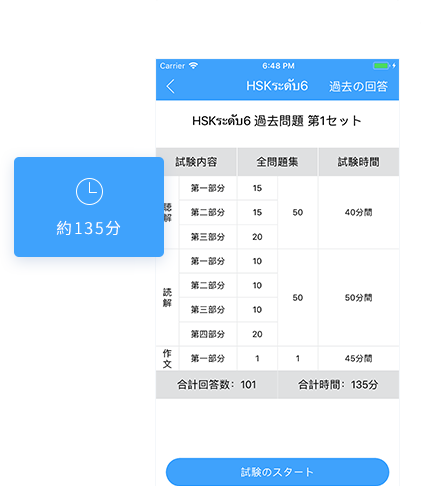Tap the 全問題集 column header
Screen dimensions: 421x486
277,162
